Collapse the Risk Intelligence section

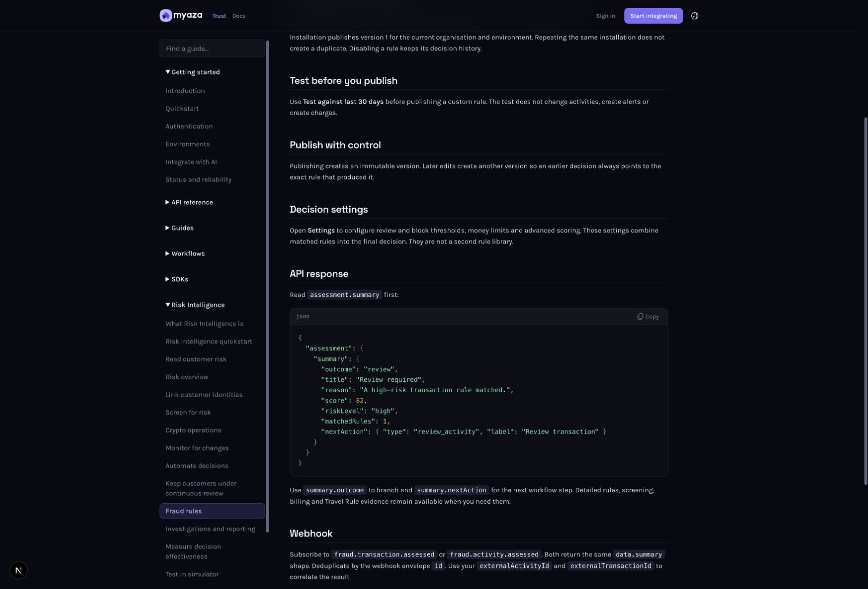tap(195, 305)
